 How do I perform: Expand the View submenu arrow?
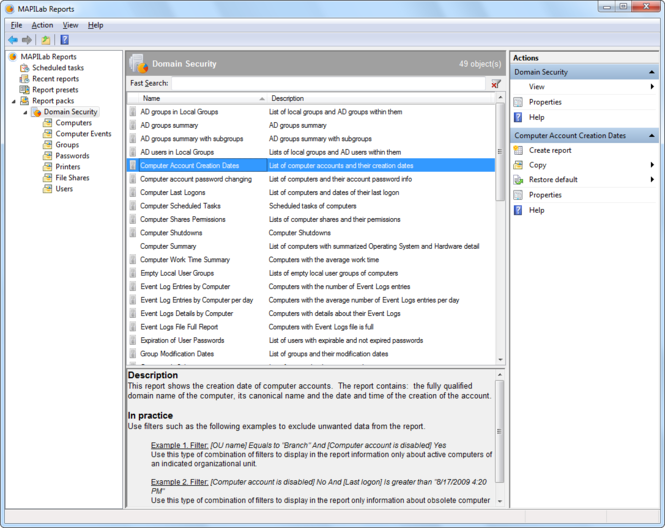click(x=652, y=87)
